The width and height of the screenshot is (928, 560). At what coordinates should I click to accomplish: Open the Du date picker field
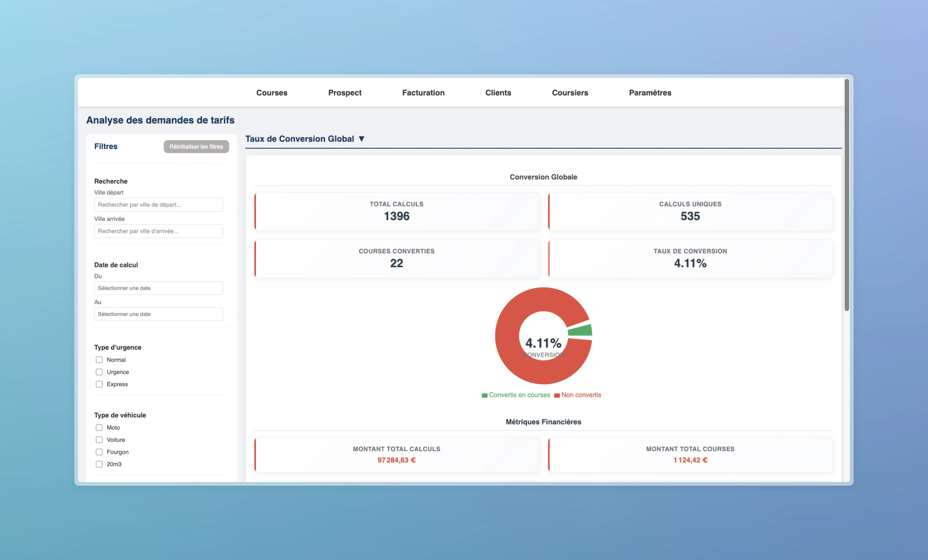point(158,288)
